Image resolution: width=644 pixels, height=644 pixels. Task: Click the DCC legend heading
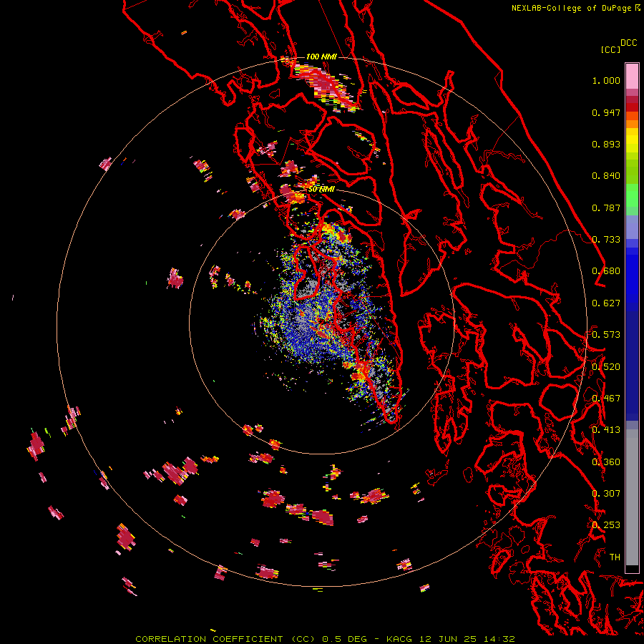point(628,43)
